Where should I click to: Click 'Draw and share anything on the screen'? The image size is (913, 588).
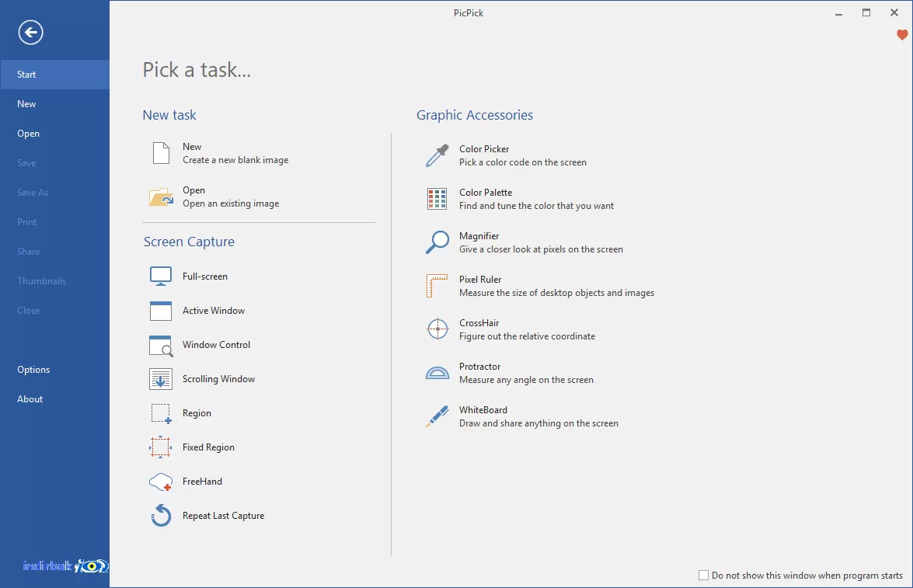click(x=538, y=423)
